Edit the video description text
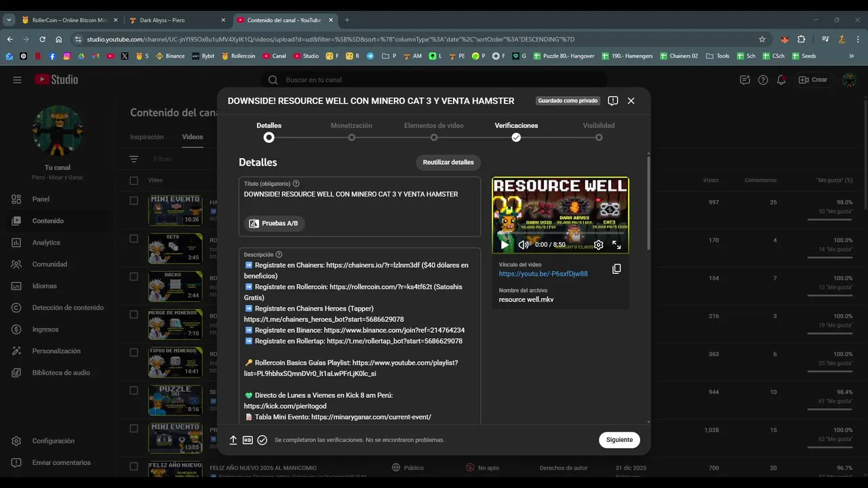The width and height of the screenshot is (868, 488). coord(359,335)
